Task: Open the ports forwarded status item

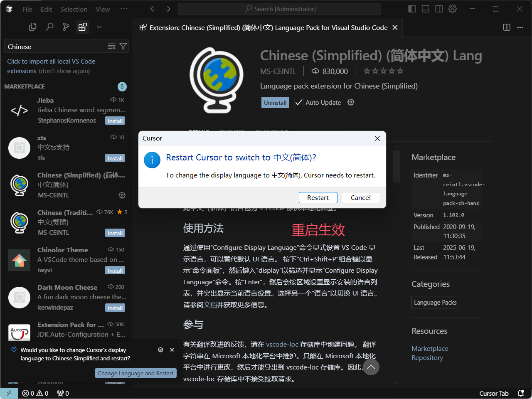Action: coord(63,393)
